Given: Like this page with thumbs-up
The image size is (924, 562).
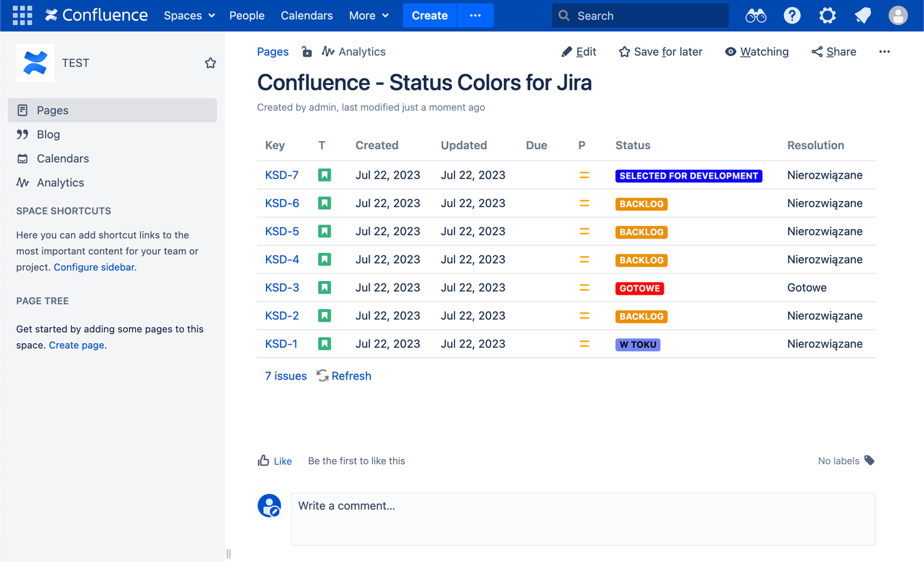Looking at the screenshot, I should pyautogui.click(x=275, y=461).
